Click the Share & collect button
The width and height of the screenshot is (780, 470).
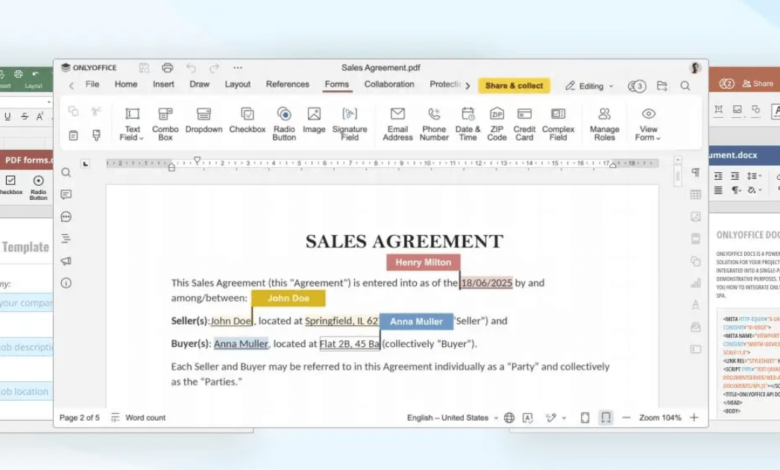coord(513,86)
